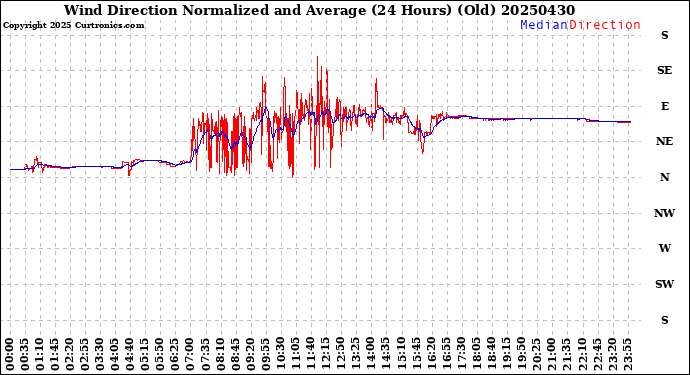
Task: Click the 11:40 time label
Action: coord(310,354)
